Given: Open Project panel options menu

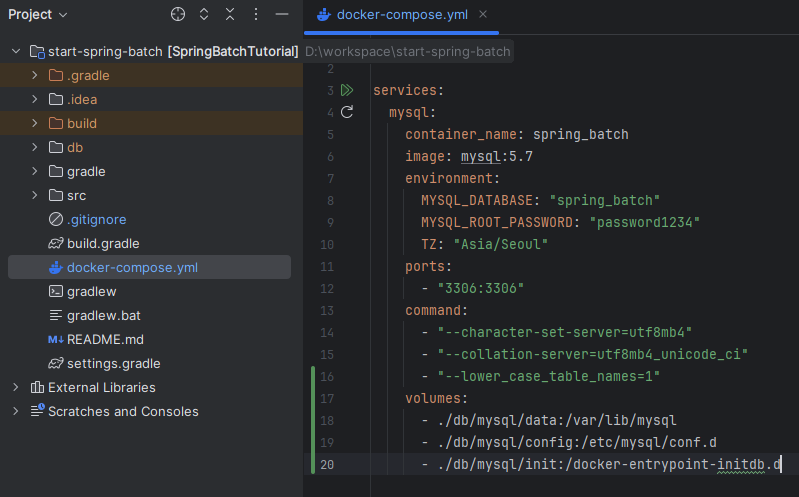Looking at the screenshot, I should pos(256,14).
